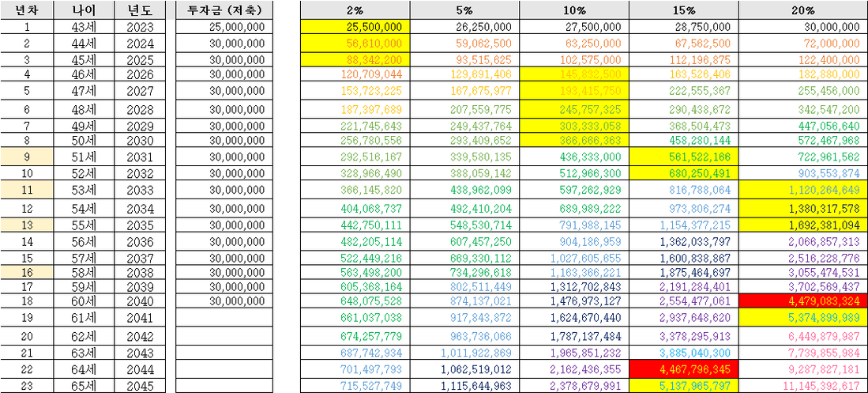
Task: Click the year cell 2045
Action: (140, 386)
